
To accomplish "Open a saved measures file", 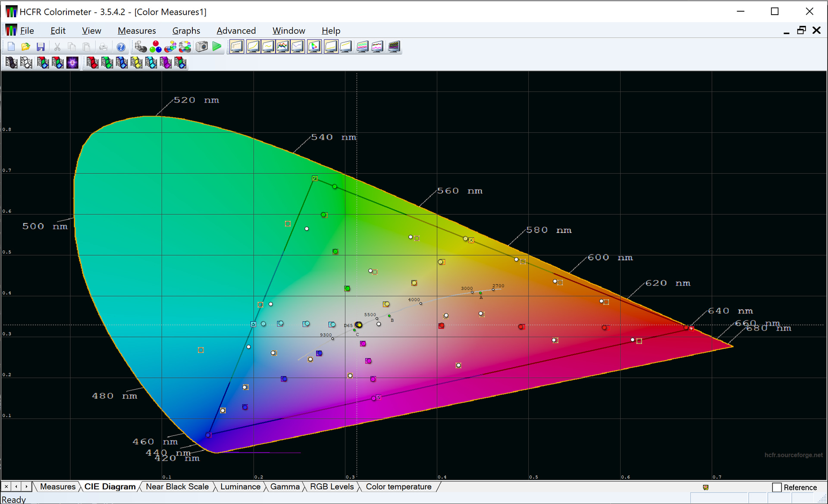I will click(26, 47).
